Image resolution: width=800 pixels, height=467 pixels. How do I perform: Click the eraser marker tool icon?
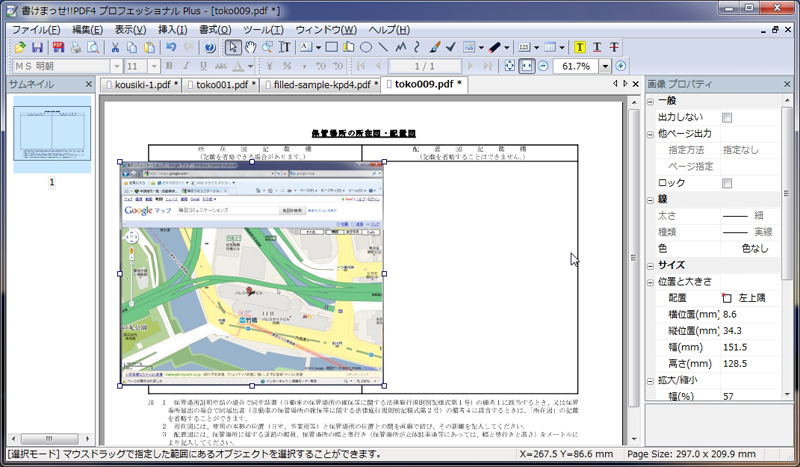coord(494,47)
